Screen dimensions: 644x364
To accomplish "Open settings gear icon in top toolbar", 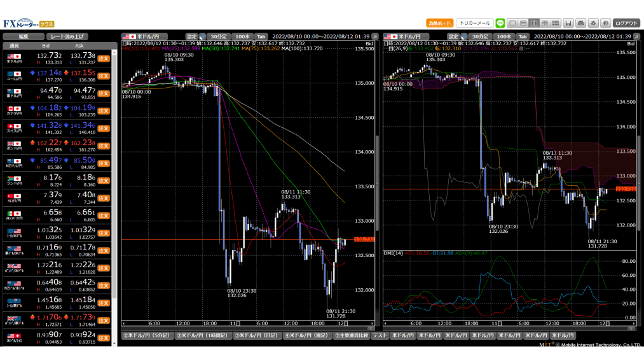I will (x=593, y=24).
